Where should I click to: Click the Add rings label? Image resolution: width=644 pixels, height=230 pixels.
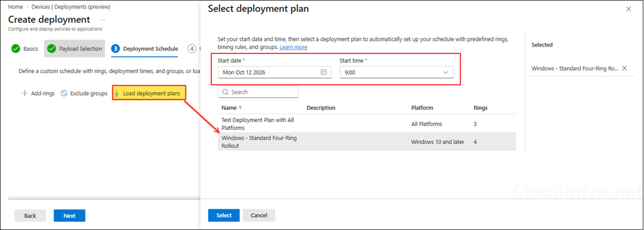click(x=43, y=94)
